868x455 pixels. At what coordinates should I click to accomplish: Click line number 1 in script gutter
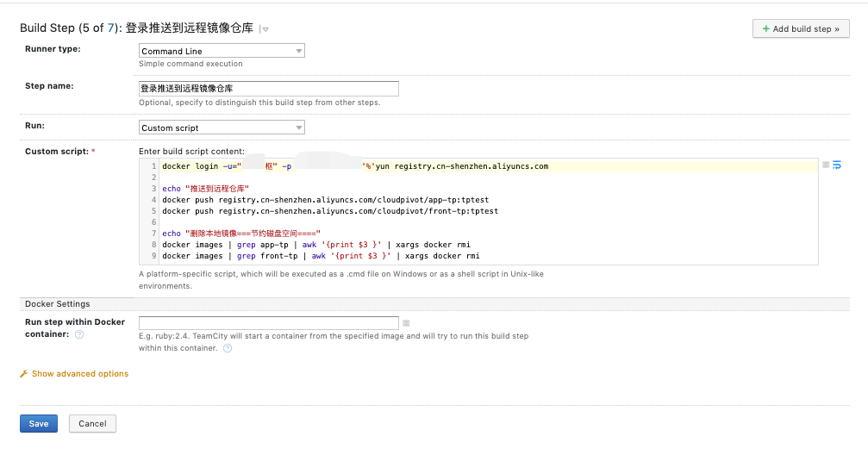[154, 166]
